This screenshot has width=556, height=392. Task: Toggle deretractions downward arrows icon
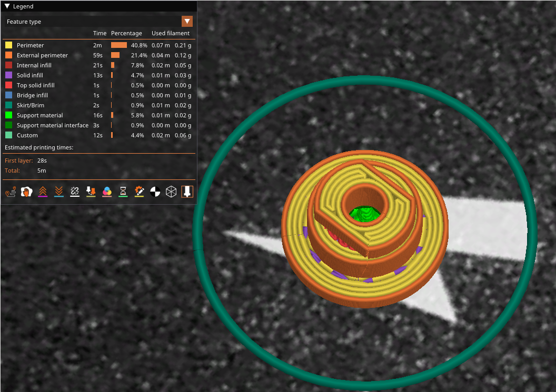tap(59, 192)
